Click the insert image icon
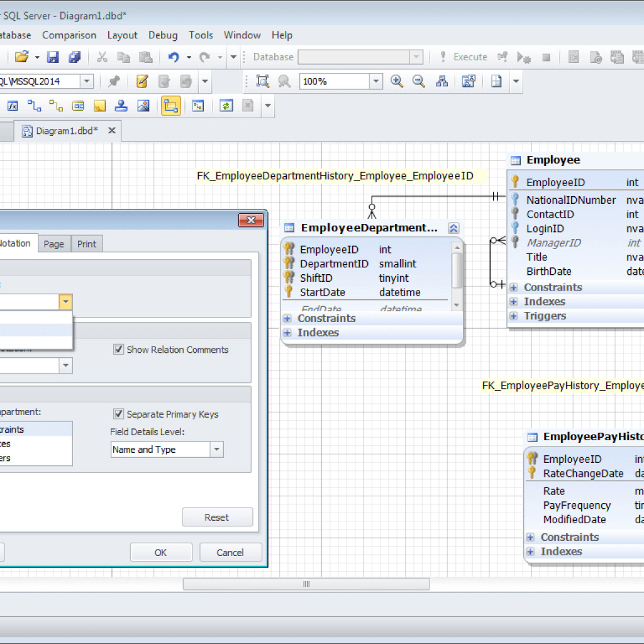644x644 pixels. tap(143, 106)
